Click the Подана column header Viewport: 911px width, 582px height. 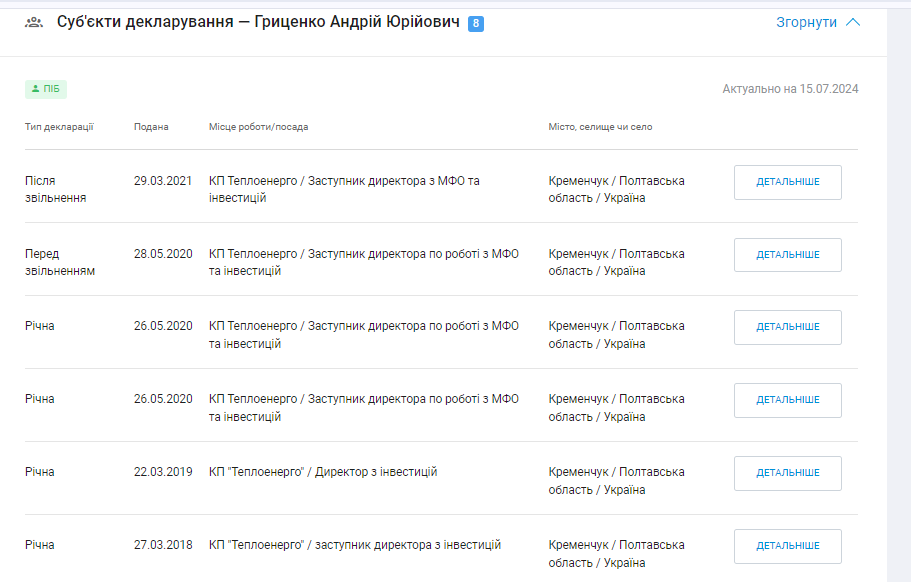pos(151,127)
